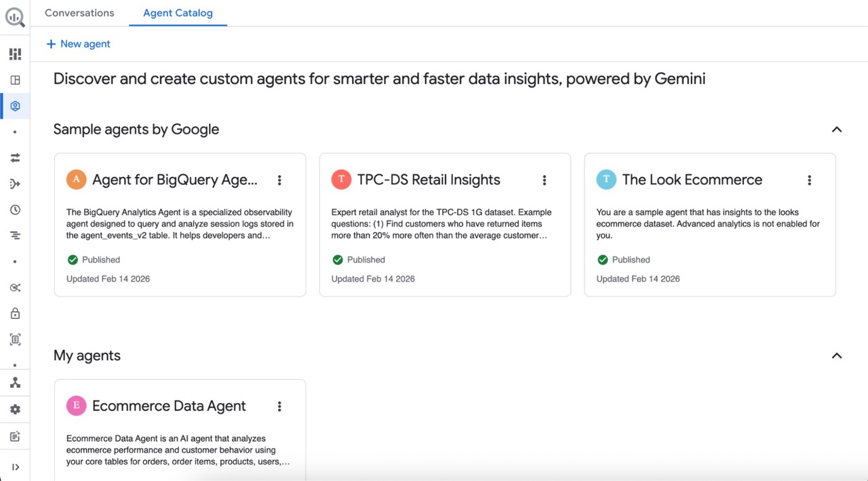Open the Ecommerce Data Agent card
Screen dimensions: 868x481
pyautogui.click(x=169, y=406)
